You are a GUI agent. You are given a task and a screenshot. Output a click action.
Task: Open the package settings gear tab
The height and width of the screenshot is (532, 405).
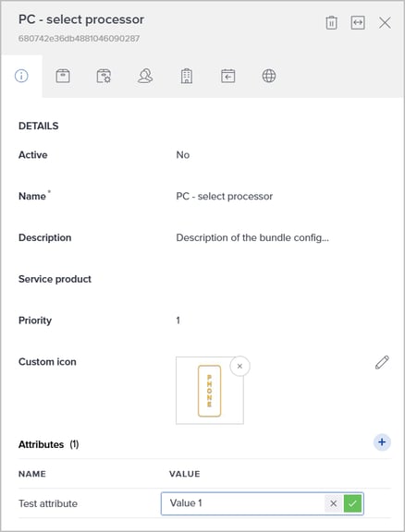104,76
